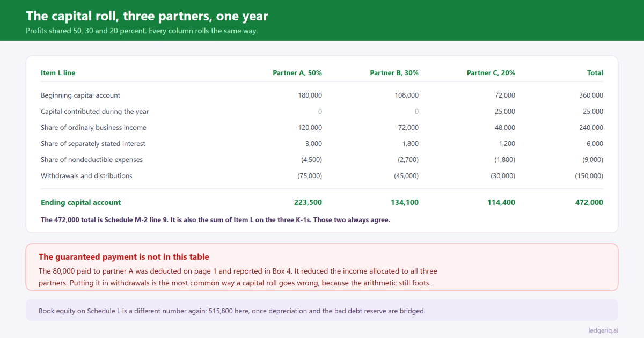Click the 'Withdrawals and distributions' label
This screenshot has height=338, width=644.
click(x=86, y=176)
